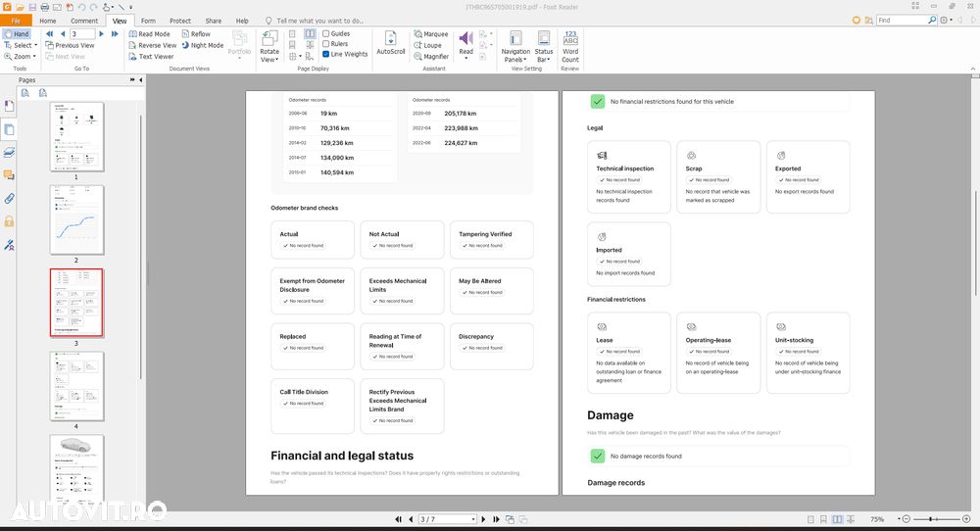Open the Navigation Panels dropdown

click(x=515, y=46)
